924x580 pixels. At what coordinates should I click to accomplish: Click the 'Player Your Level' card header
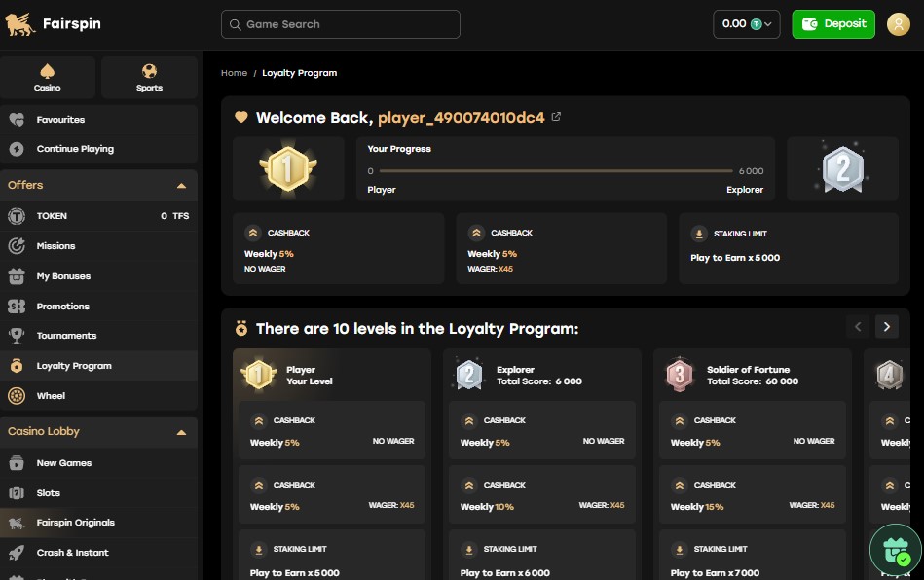pos(332,375)
